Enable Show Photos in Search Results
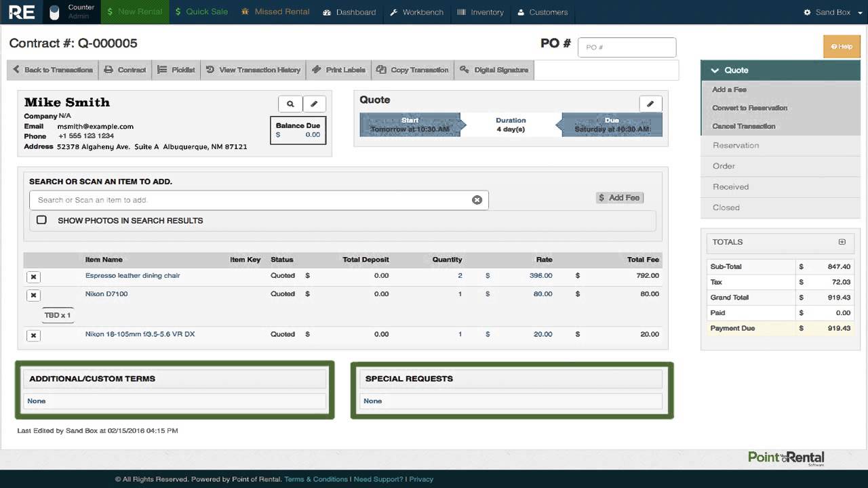The height and width of the screenshot is (488, 868). [x=41, y=220]
